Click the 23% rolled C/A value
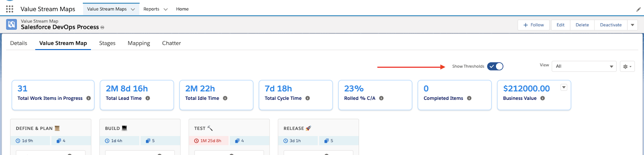Screen dimensions: 644x155 coord(354,89)
